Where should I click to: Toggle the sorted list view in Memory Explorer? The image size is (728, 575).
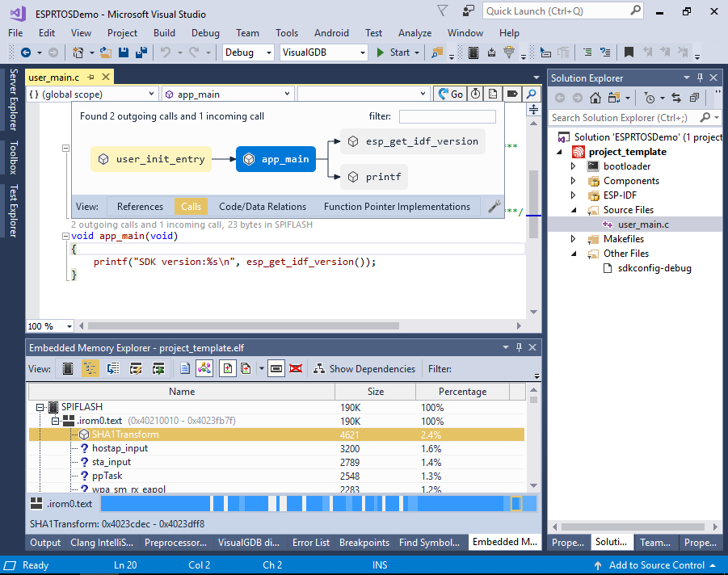click(x=113, y=369)
